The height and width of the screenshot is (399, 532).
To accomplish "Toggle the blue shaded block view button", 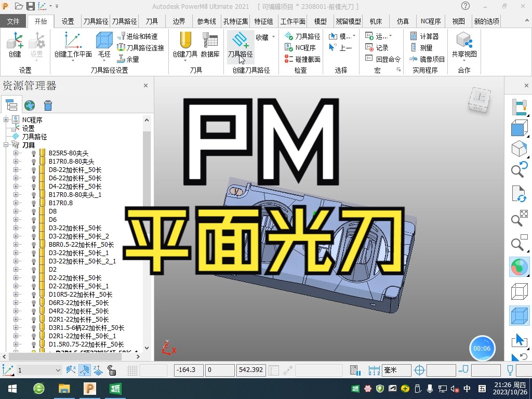I will point(519,316).
